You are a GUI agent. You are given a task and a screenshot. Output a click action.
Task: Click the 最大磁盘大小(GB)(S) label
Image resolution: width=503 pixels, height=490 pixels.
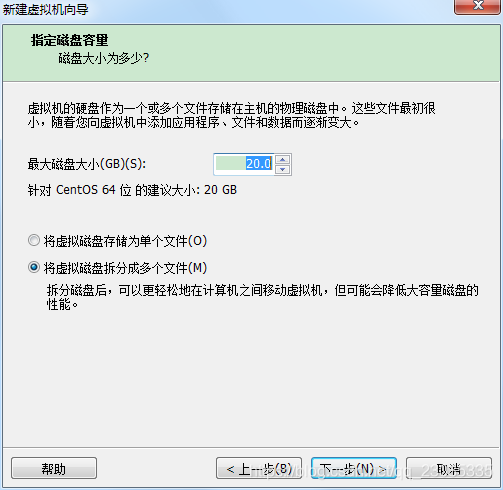click(x=87, y=164)
